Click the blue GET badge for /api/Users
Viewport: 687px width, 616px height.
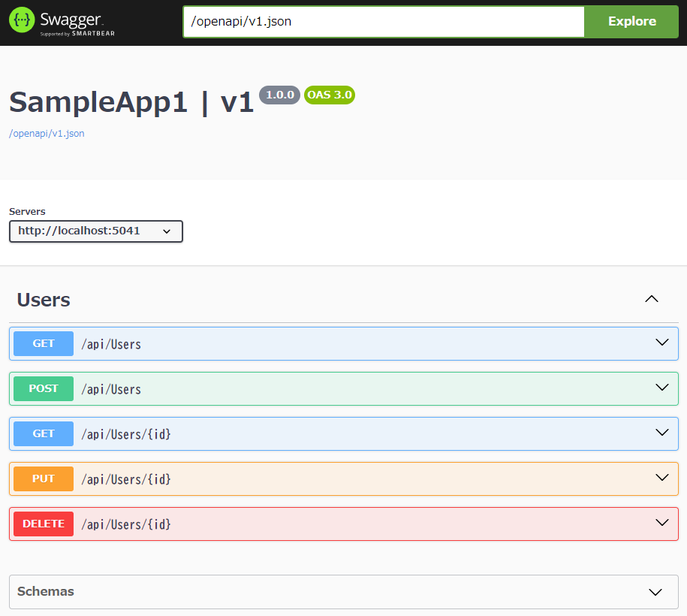(44, 344)
